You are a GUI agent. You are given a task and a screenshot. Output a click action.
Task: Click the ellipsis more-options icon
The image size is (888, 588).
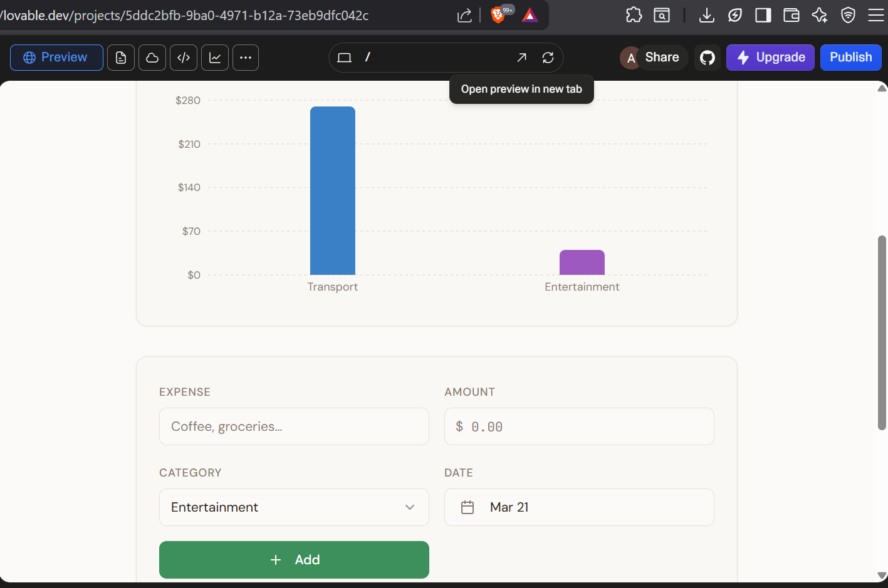(246, 57)
